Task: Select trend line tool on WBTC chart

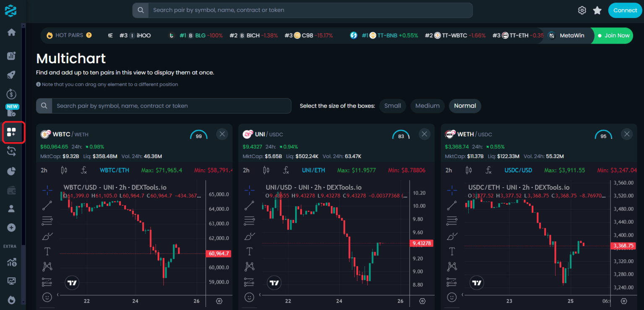Action: click(47, 205)
